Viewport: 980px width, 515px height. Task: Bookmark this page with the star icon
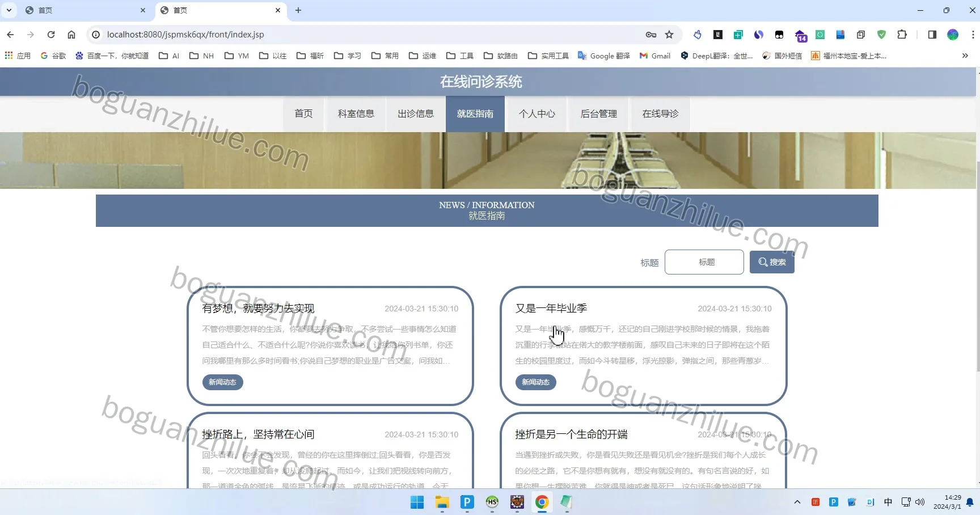tap(669, 35)
